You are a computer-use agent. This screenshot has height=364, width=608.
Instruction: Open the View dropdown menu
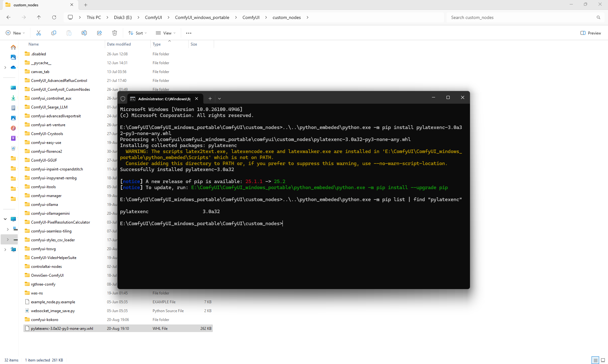[x=166, y=33]
